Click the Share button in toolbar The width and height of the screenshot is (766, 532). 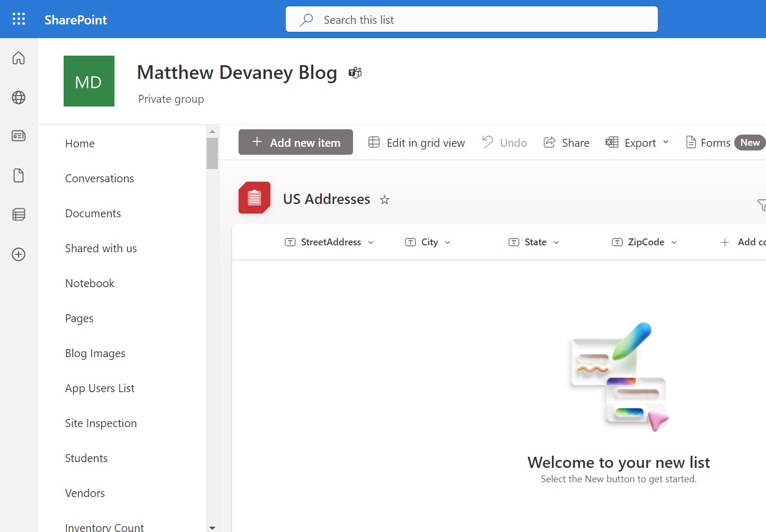point(567,143)
